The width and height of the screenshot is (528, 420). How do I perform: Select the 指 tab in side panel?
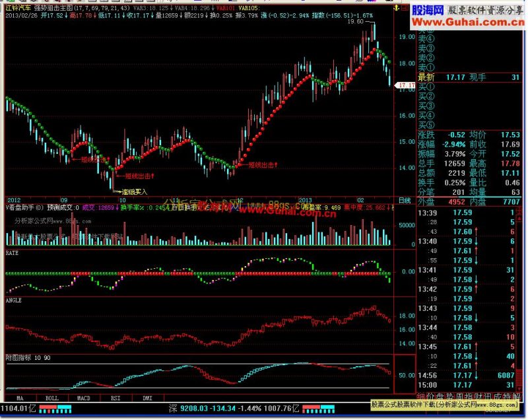469,396
